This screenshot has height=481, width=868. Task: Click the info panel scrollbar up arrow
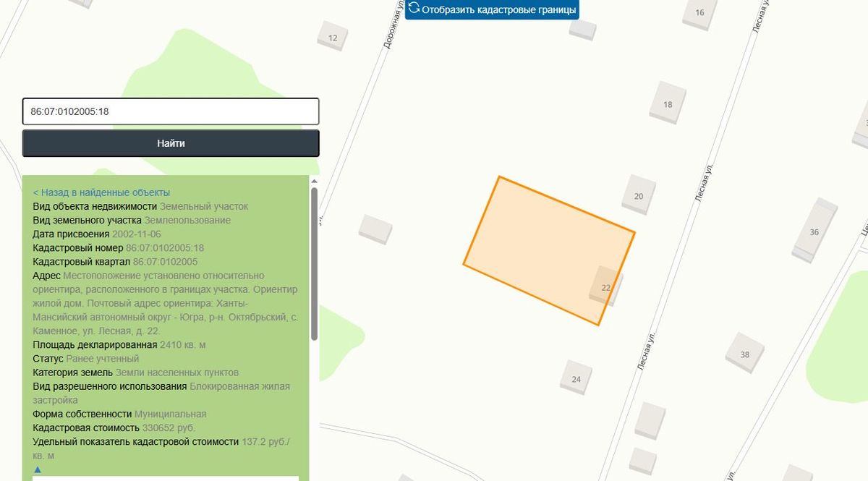pos(314,181)
